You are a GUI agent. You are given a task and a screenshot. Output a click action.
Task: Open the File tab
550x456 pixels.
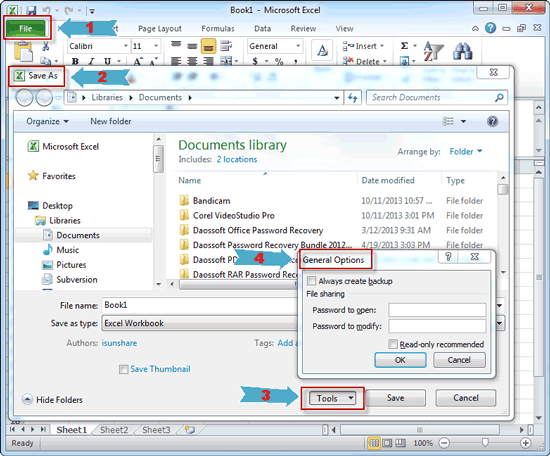pos(26,28)
